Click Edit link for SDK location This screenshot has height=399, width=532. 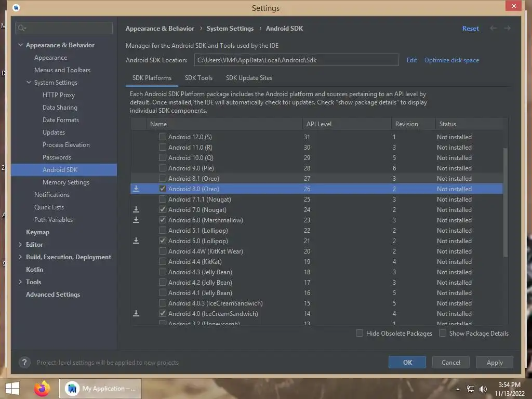point(411,60)
